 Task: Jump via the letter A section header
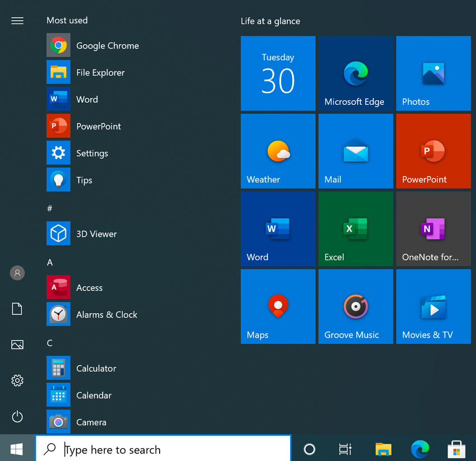49,262
